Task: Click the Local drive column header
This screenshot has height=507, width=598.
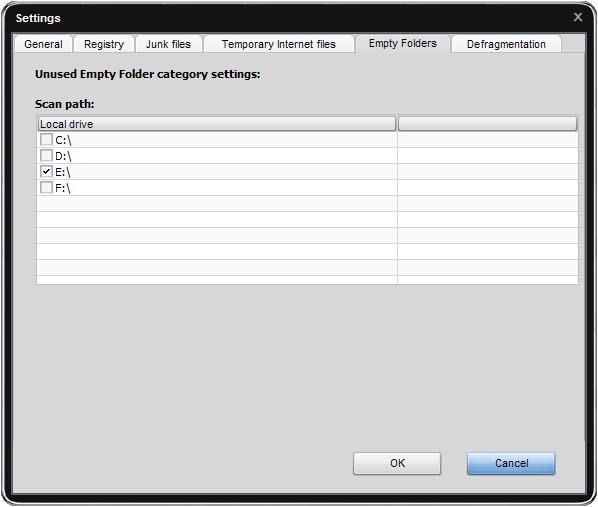Action: click(x=217, y=124)
